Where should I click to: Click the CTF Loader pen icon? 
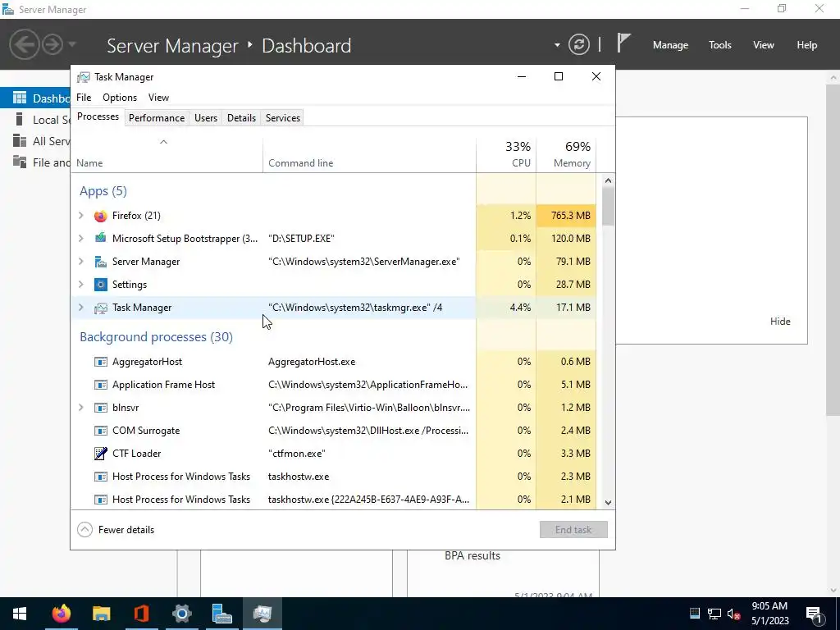100,453
